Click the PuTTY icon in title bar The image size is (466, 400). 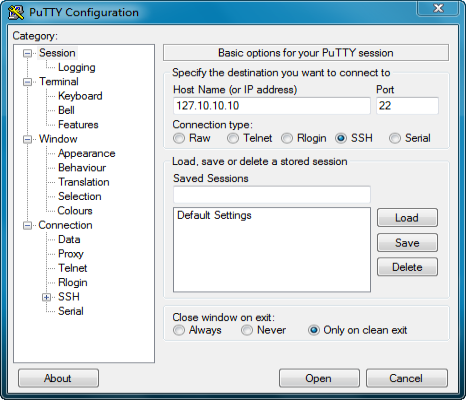click(x=16, y=12)
